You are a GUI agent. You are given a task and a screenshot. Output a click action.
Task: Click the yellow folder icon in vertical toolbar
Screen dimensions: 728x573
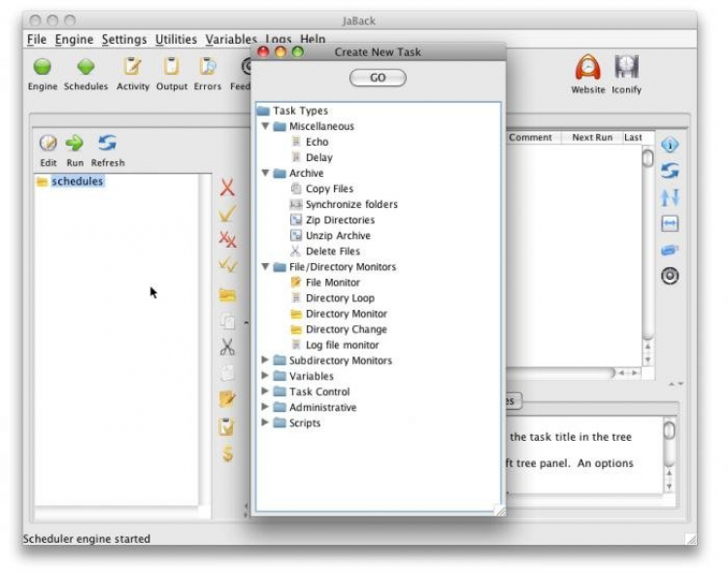point(227,295)
